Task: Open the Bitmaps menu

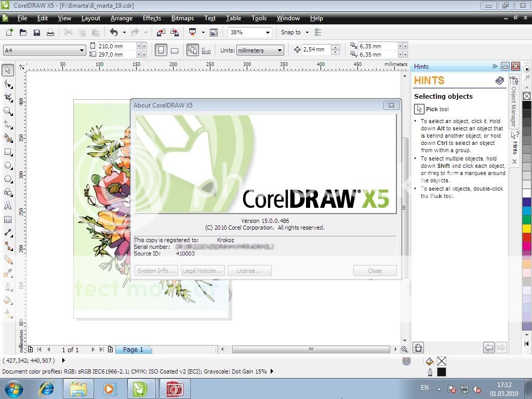Action: tap(182, 18)
